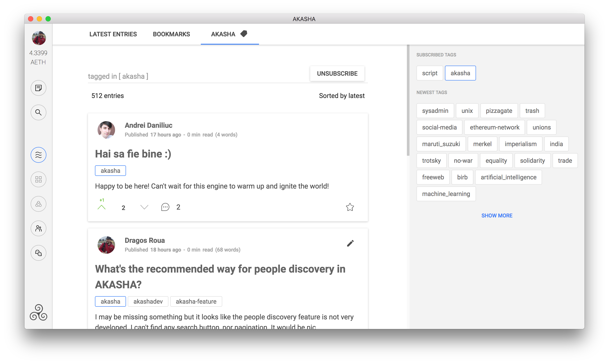
Task: Select the ethereum-network tag
Action: (x=494, y=127)
